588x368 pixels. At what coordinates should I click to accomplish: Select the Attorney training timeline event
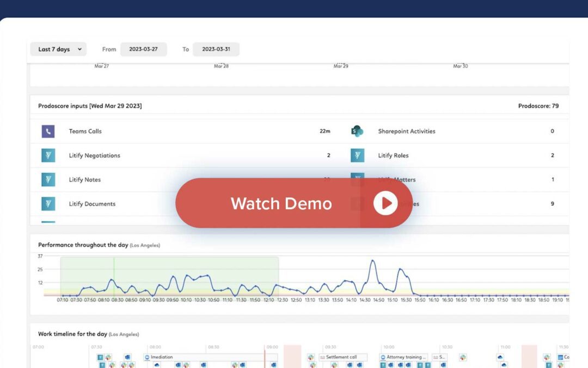tap(403, 357)
